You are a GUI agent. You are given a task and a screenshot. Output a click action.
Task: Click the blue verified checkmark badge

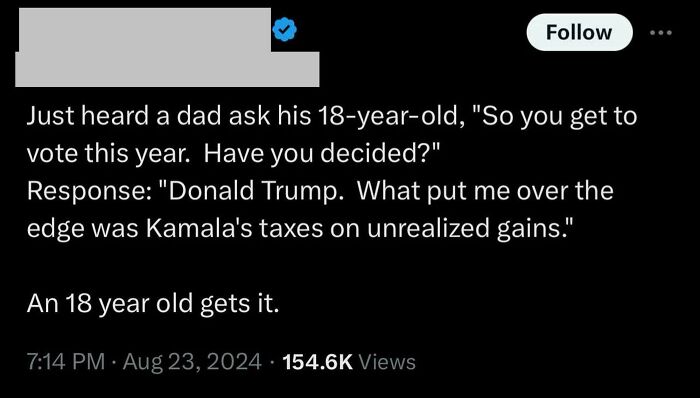pos(284,31)
